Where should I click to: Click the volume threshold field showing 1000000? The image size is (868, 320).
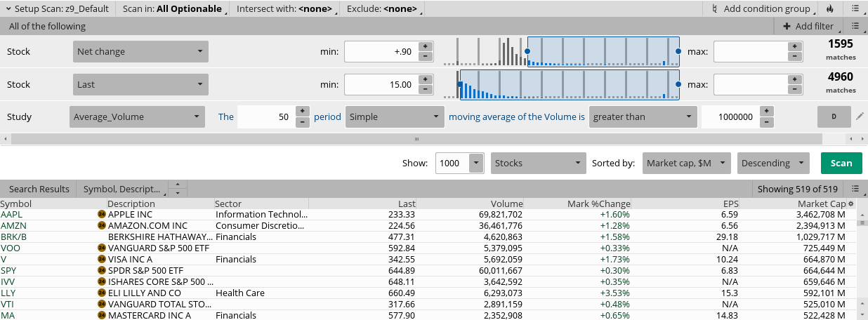731,116
